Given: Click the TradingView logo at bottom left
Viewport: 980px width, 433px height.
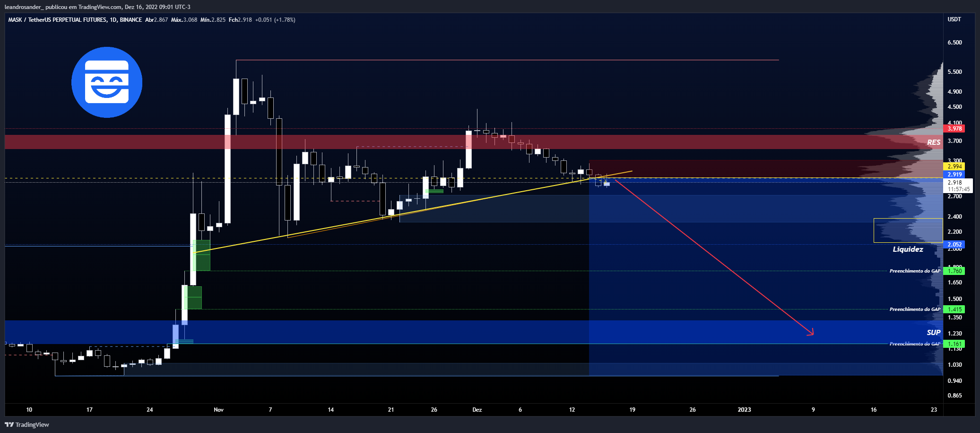Looking at the screenshot, I should pyautogui.click(x=27, y=424).
